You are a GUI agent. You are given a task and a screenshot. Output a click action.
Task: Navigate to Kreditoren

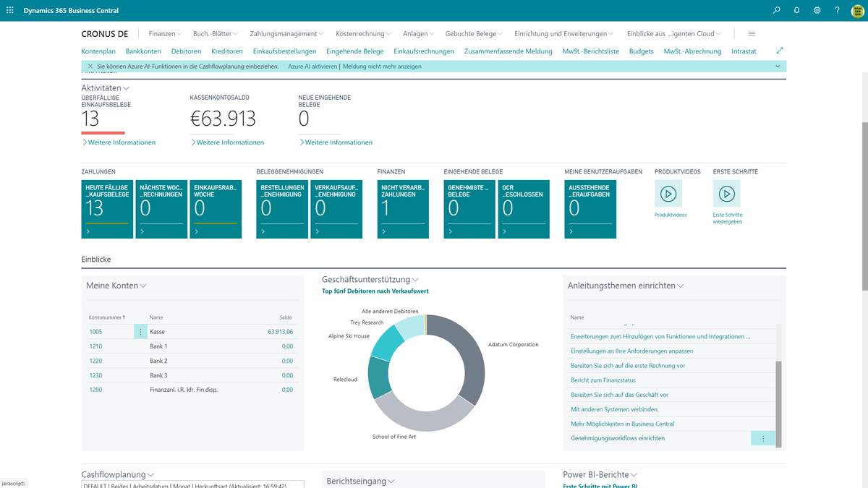coord(227,51)
